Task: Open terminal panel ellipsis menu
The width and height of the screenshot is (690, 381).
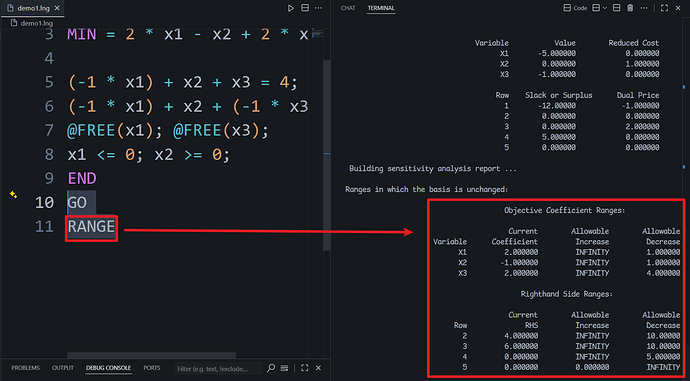Action: tap(644, 8)
